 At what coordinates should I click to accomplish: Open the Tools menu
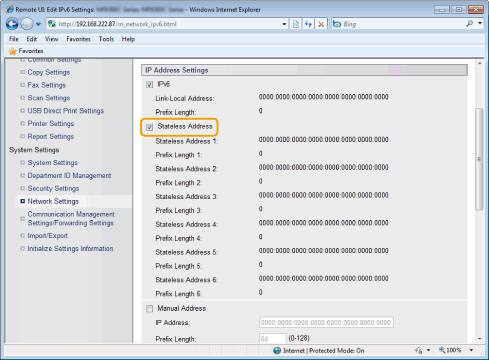(106, 39)
